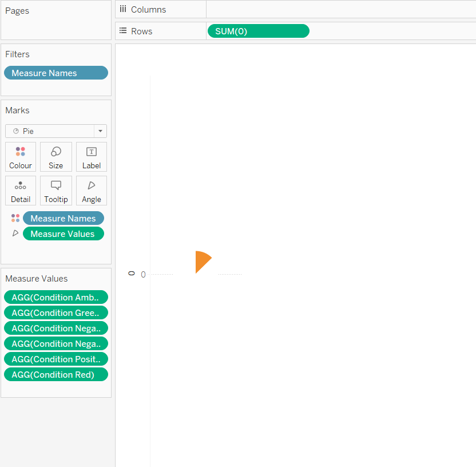Select the AGG(Condition Amb..) measure pill
The width and height of the screenshot is (476, 467).
tap(55, 297)
